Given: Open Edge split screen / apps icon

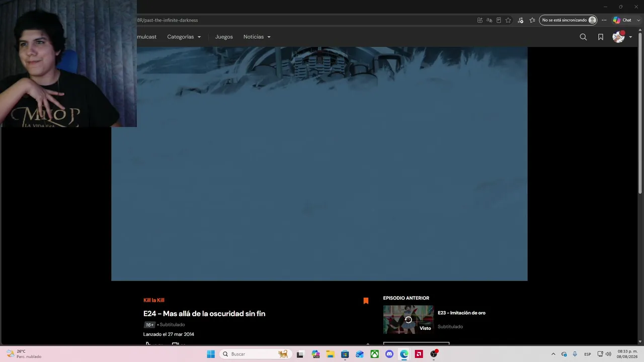Looking at the screenshot, I should click(x=480, y=20).
